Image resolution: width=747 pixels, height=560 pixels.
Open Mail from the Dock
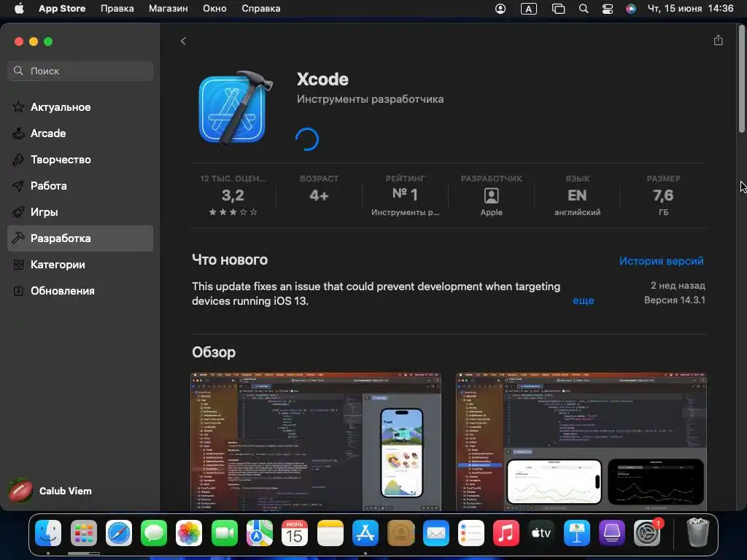click(x=436, y=533)
